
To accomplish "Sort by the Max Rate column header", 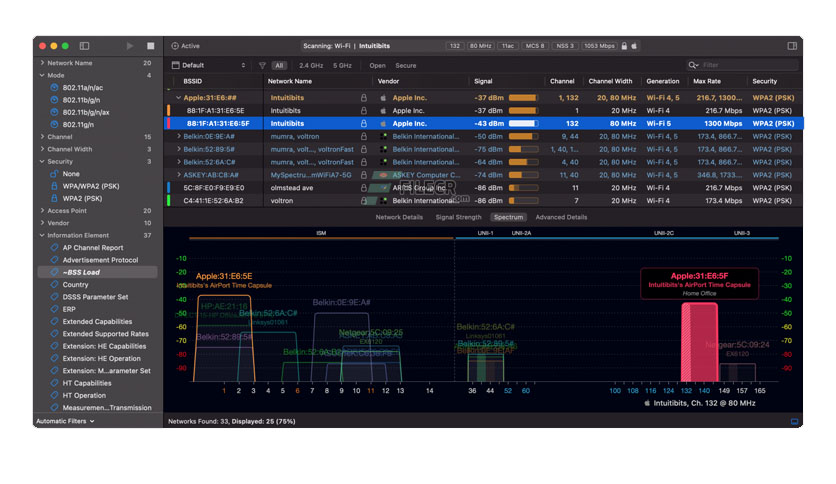I will tap(706, 81).
